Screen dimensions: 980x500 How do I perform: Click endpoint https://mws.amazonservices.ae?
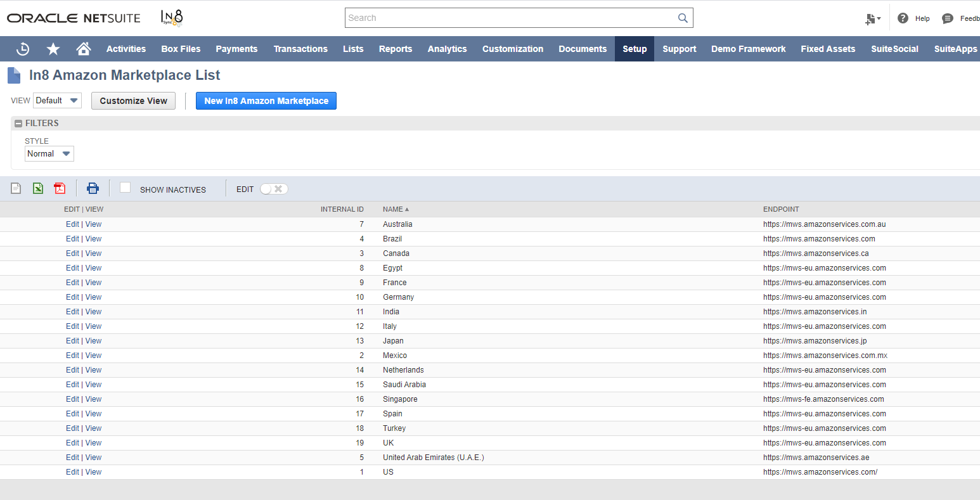(x=816, y=458)
